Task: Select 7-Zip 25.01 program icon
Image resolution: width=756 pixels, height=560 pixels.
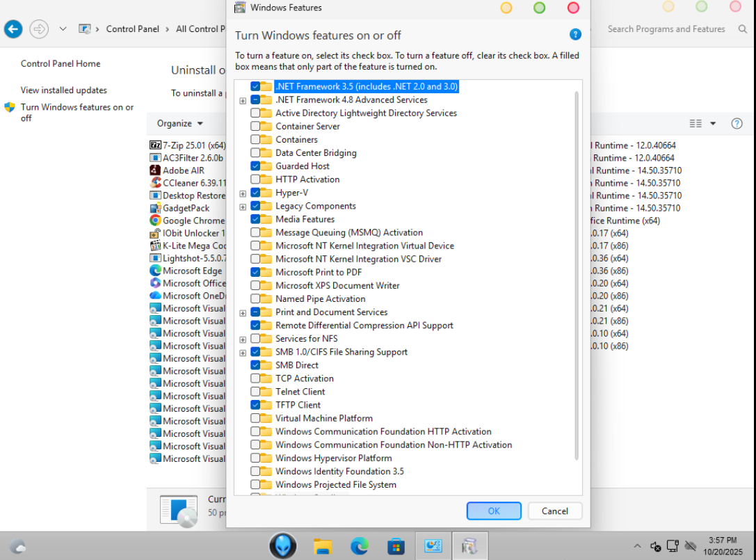Action: pyautogui.click(x=155, y=145)
